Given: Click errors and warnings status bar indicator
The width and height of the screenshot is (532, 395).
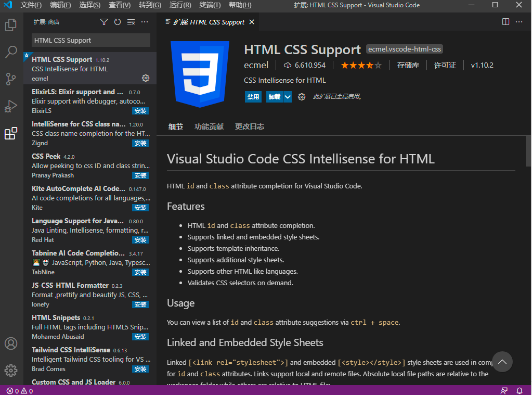Looking at the screenshot, I should (20, 391).
